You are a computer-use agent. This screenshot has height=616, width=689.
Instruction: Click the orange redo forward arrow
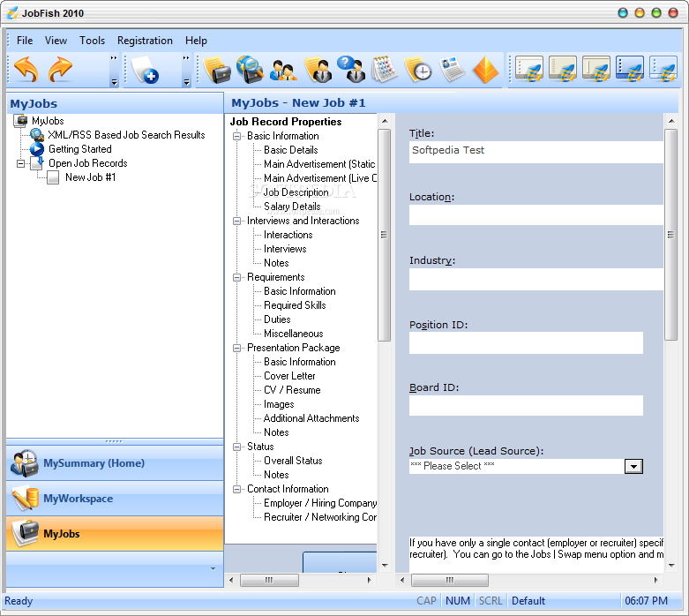pyautogui.click(x=60, y=70)
